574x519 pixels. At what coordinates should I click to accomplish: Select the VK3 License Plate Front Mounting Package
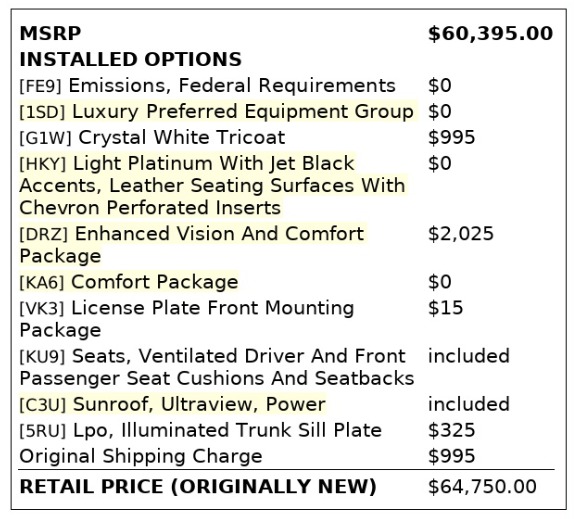click(187, 319)
